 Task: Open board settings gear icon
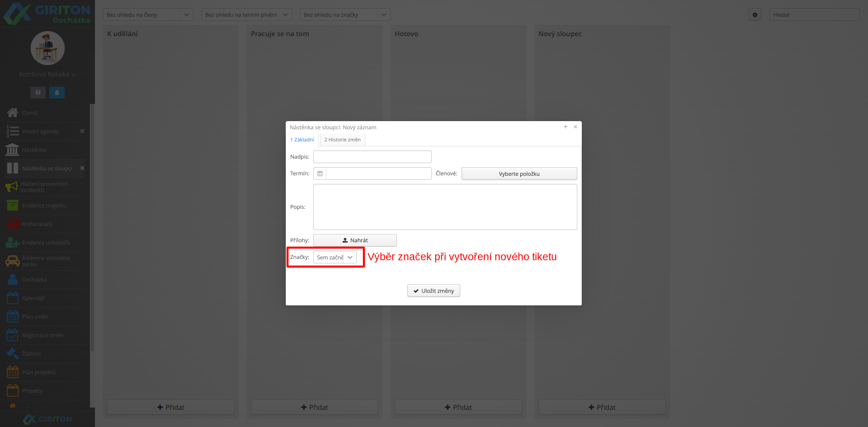[x=755, y=14]
